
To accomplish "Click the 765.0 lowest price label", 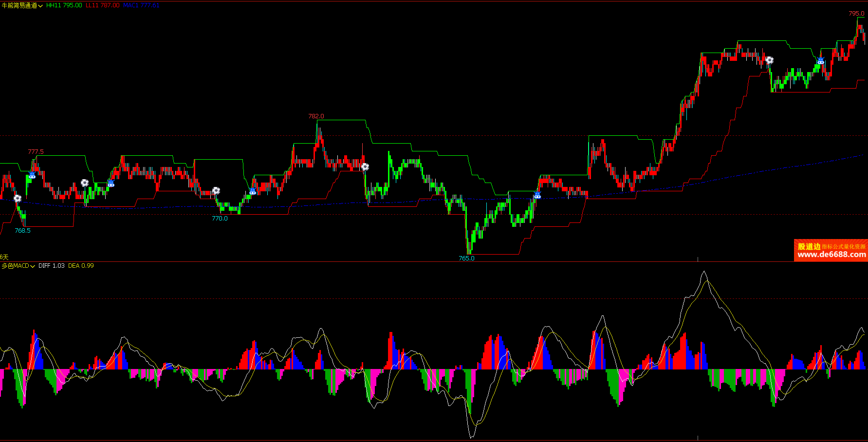I will point(466,258).
